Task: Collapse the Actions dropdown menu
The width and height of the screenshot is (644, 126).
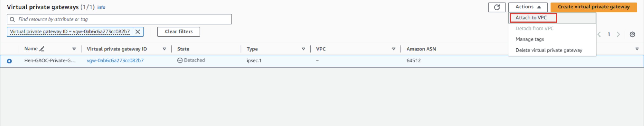Action: pos(528,7)
